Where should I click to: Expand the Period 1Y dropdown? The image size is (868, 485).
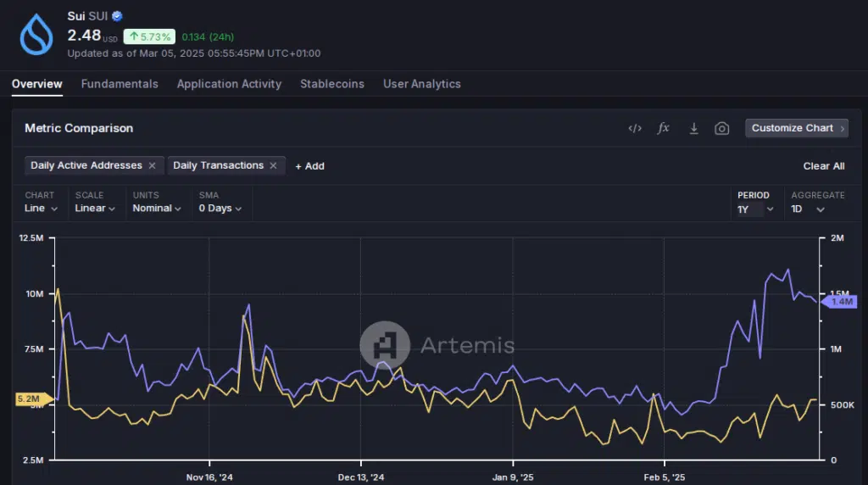755,209
